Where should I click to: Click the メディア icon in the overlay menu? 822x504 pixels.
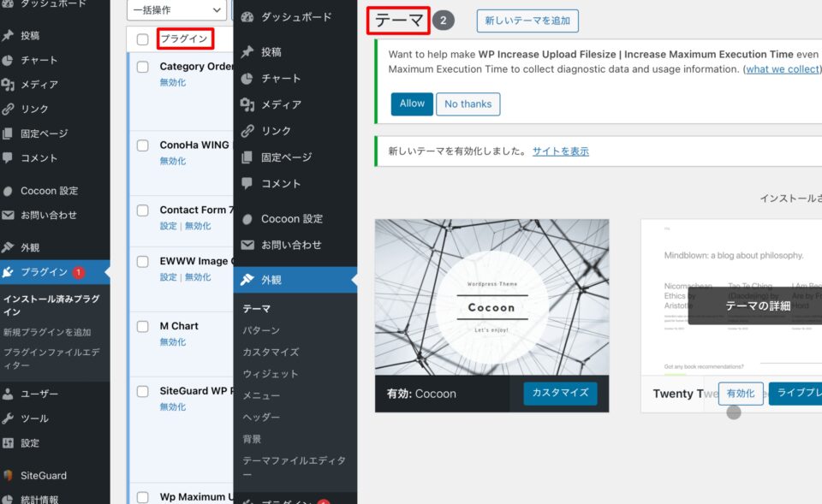point(247,104)
